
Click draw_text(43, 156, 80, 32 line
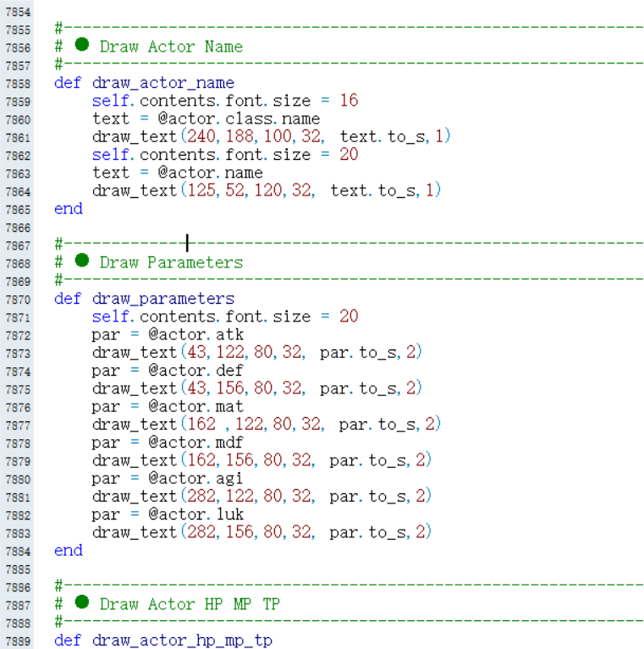click(x=256, y=388)
